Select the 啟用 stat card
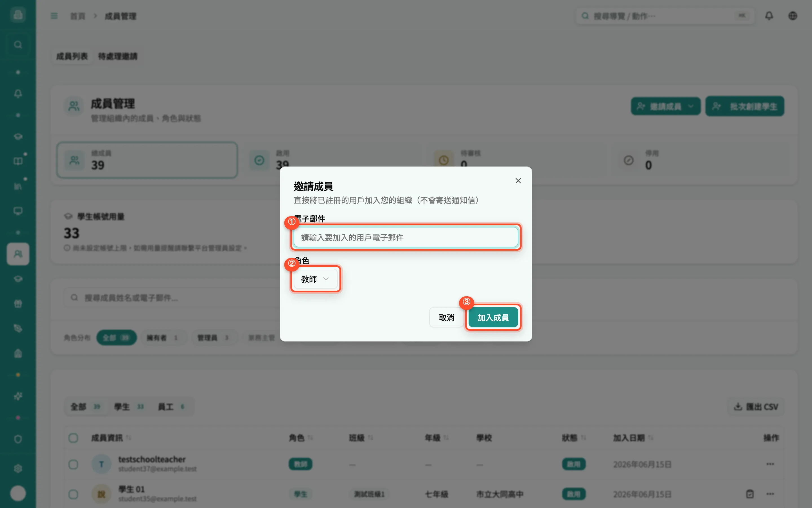This screenshot has height=508, width=812. 332,160
